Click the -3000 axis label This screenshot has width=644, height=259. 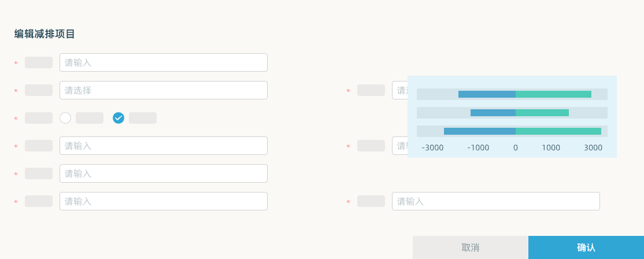(432, 148)
